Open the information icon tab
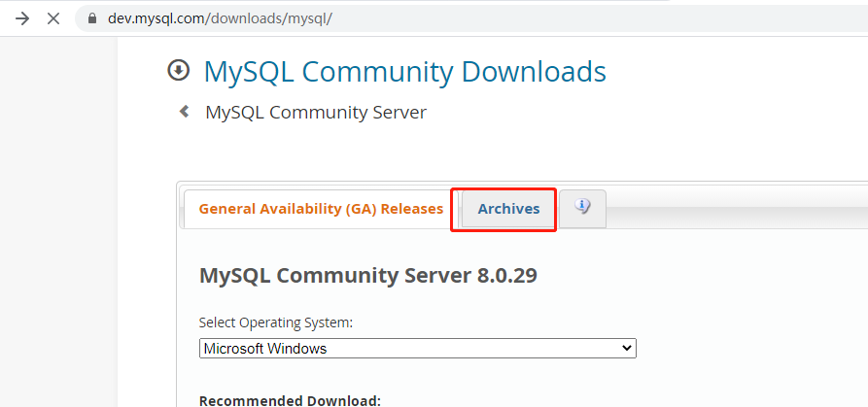 (582, 209)
